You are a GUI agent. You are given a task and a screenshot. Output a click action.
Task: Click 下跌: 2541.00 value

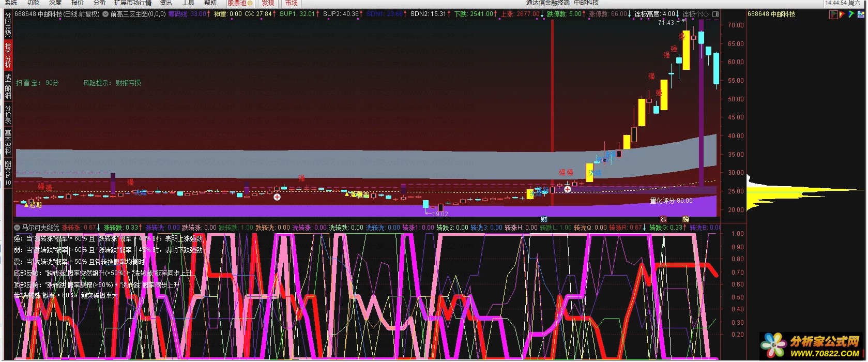coord(474,14)
